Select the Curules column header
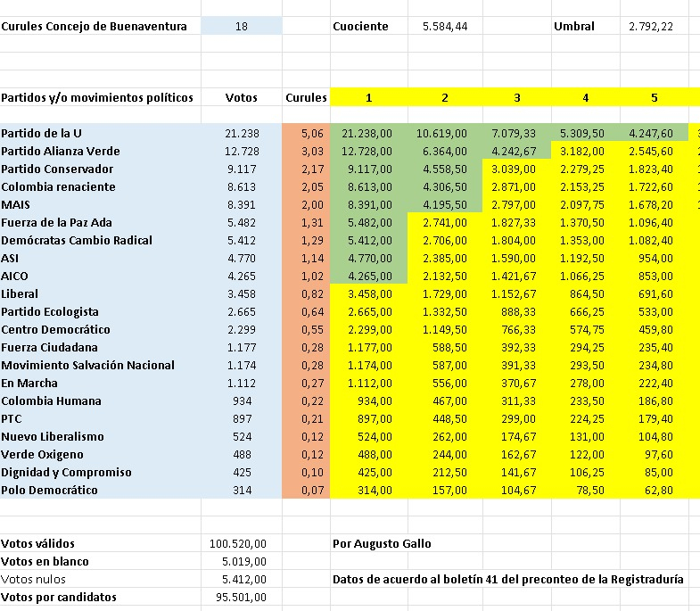The width and height of the screenshot is (700, 611). (x=306, y=97)
